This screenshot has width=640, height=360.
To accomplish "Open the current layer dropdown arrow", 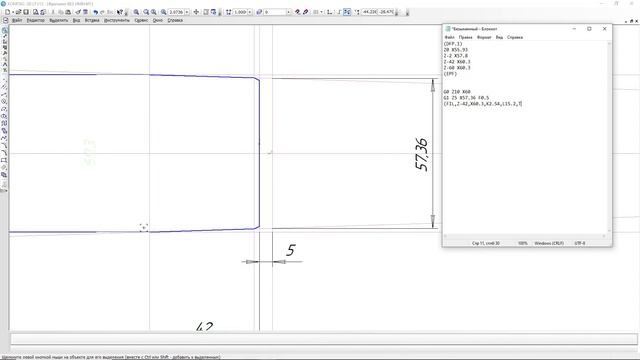I will click(289, 12).
